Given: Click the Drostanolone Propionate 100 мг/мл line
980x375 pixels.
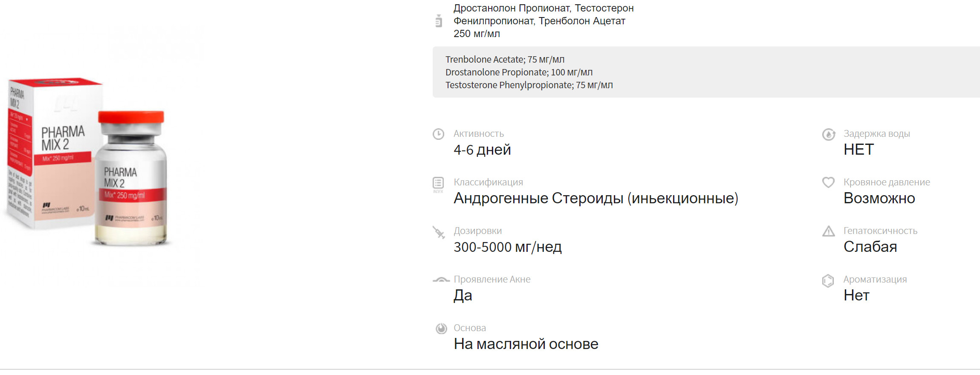Looking at the screenshot, I should [x=519, y=72].
